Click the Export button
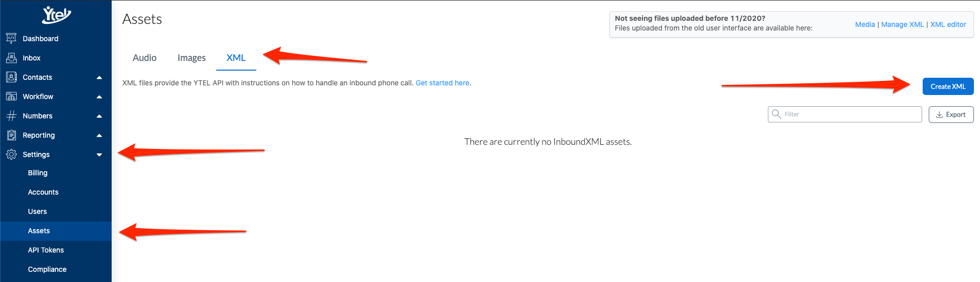 point(951,114)
